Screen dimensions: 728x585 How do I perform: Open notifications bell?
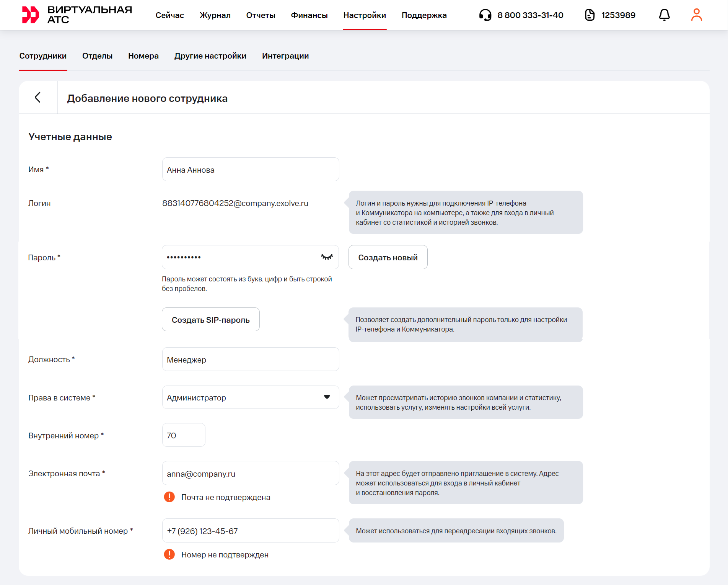[664, 15]
